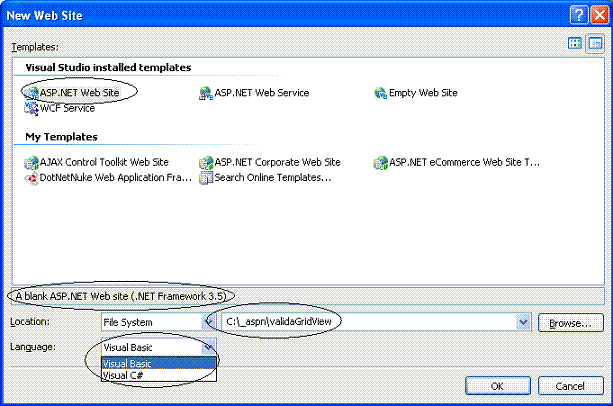Screen dimensions: 613x406
Task: Select the AJAX Control Toolkit Web Site icon
Action: [31, 163]
